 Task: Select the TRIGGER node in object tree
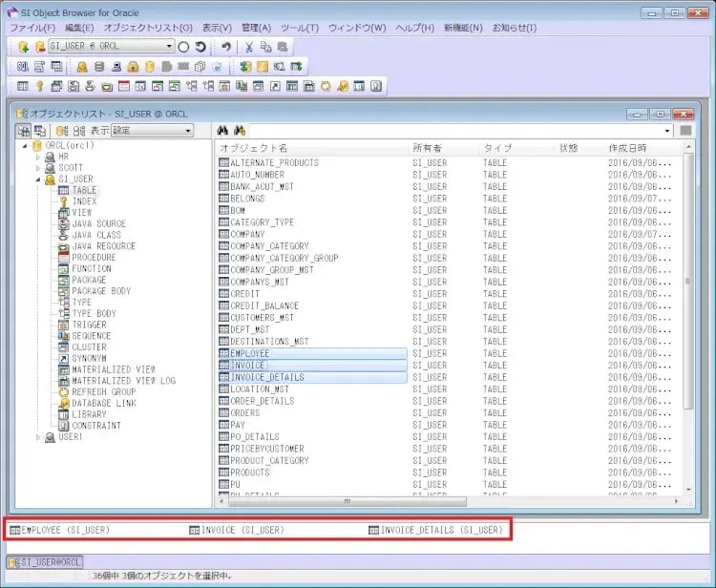(89, 325)
